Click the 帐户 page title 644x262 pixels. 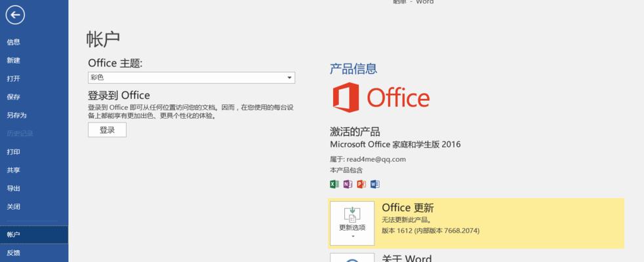pos(103,39)
